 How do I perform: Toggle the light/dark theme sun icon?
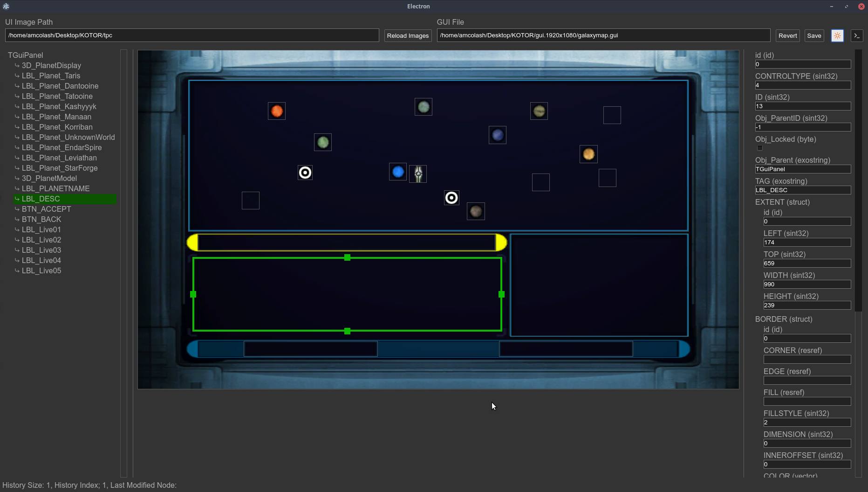click(837, 35)
